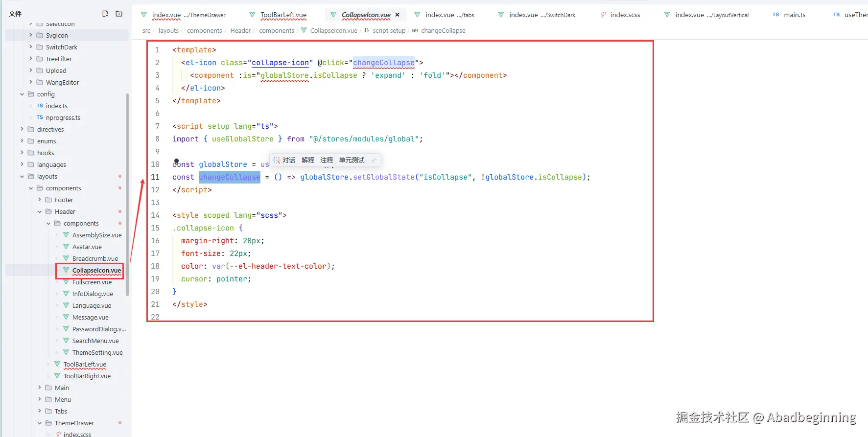Click the unit test (单元测试) button
This screenshot has height=437, width=868.
pyautogui.click(x=352, y=160)
